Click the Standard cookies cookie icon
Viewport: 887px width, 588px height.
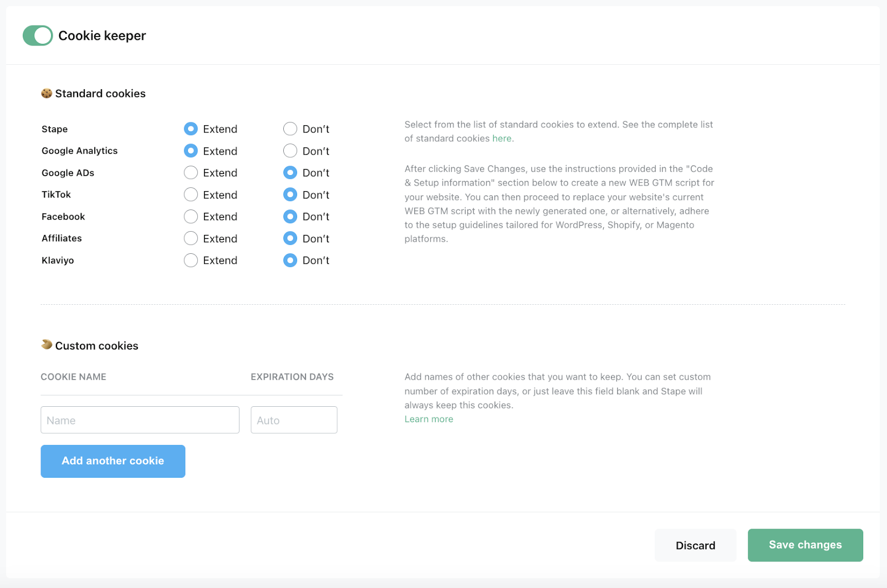[47, 93]
